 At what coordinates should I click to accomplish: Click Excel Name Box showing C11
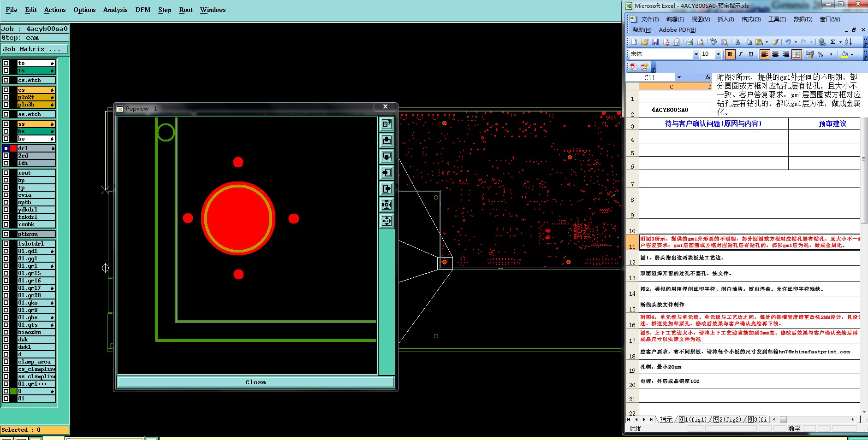click(650, 77)
